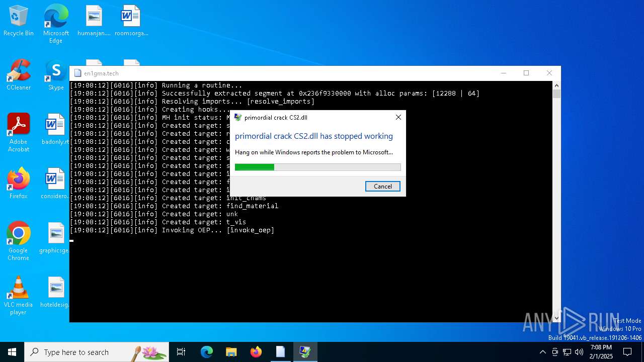The image size is (644, 362).
Task: Switch to en1gma.tech console taskbar item
Action: pos(280,352)
